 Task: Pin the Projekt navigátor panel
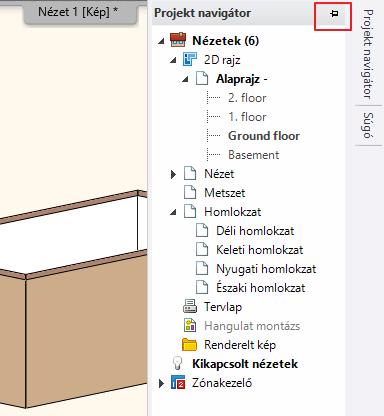334,14
